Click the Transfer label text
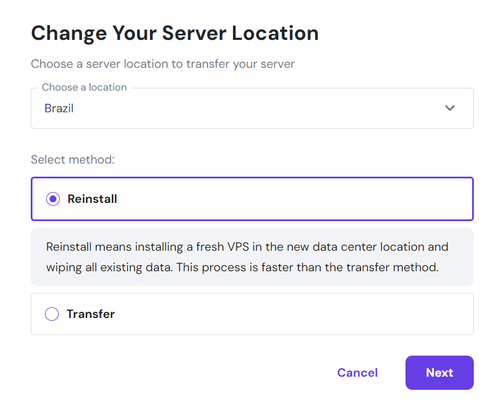Image resolution: width=504 pixels, height=420 pixels. pyautogui.click(x=91, y=313)
